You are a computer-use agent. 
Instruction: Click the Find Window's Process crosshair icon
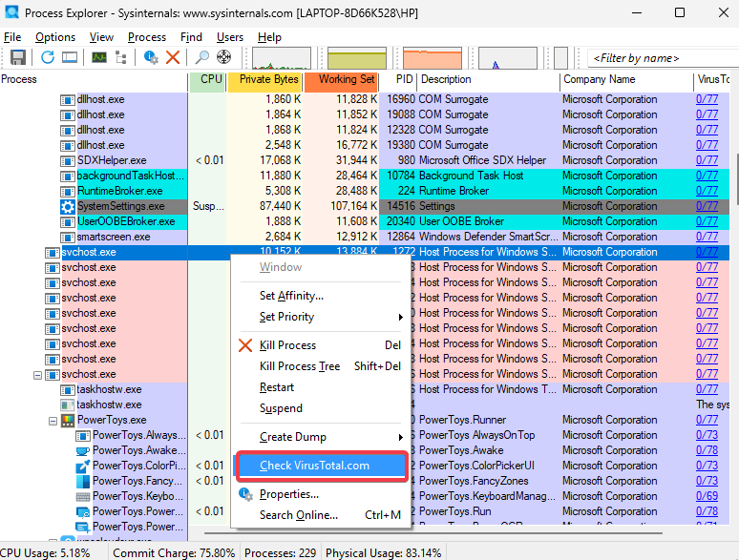(223, 57)
